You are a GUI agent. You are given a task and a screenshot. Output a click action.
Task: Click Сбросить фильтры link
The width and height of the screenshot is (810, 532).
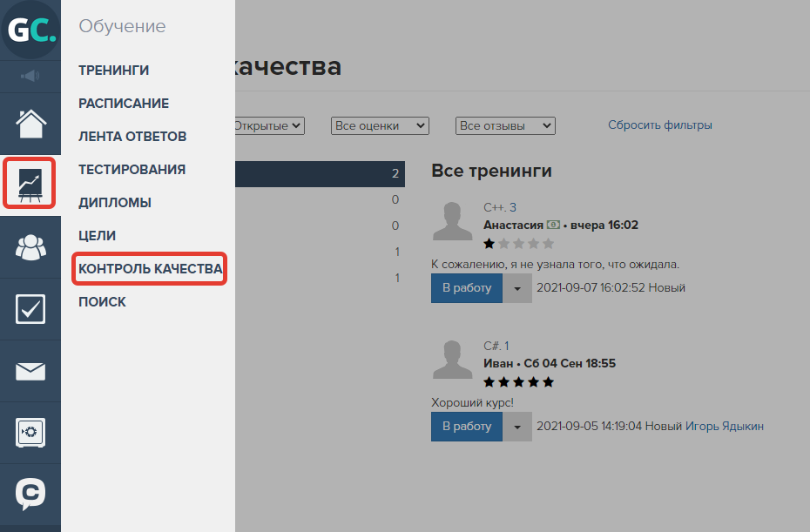coord(659,125)
